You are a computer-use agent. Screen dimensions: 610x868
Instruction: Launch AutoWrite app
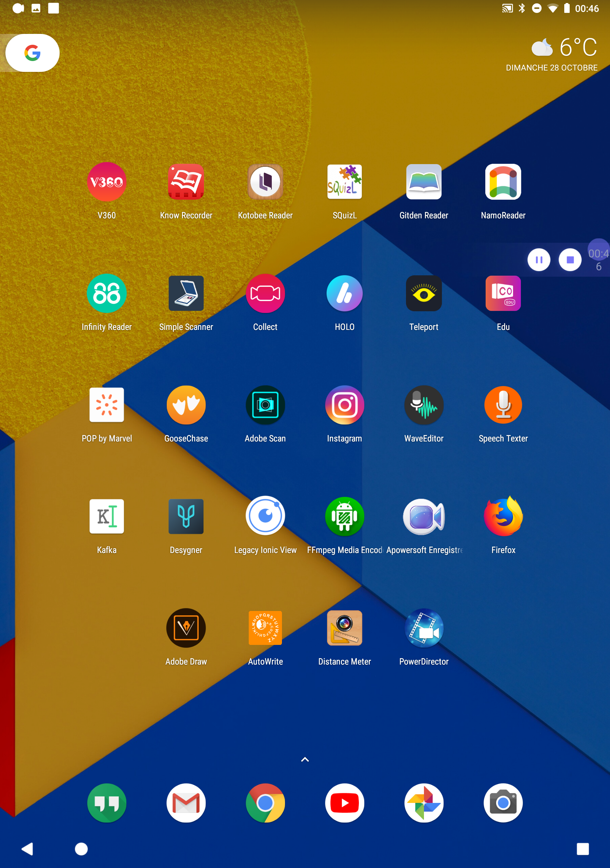point(265,628)
